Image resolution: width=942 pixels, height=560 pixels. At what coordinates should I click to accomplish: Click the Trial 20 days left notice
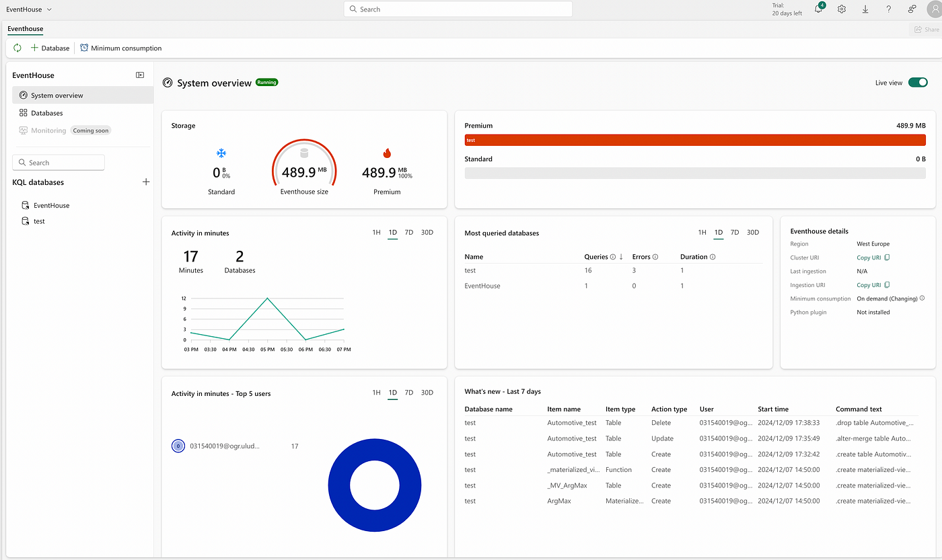(787, 9)
